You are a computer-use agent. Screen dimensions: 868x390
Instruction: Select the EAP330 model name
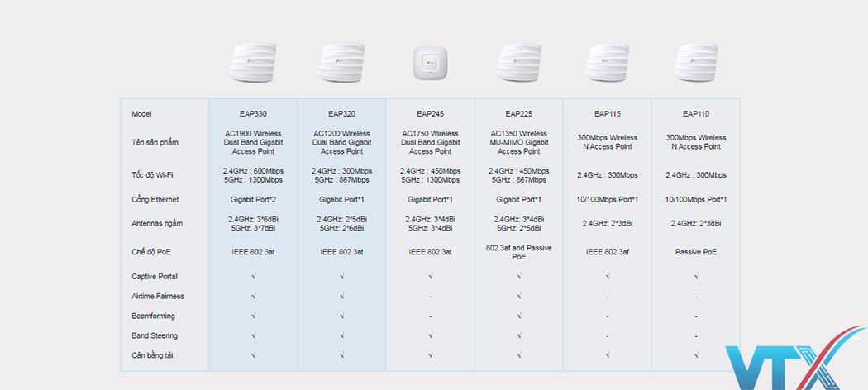(x=252, y=114)
